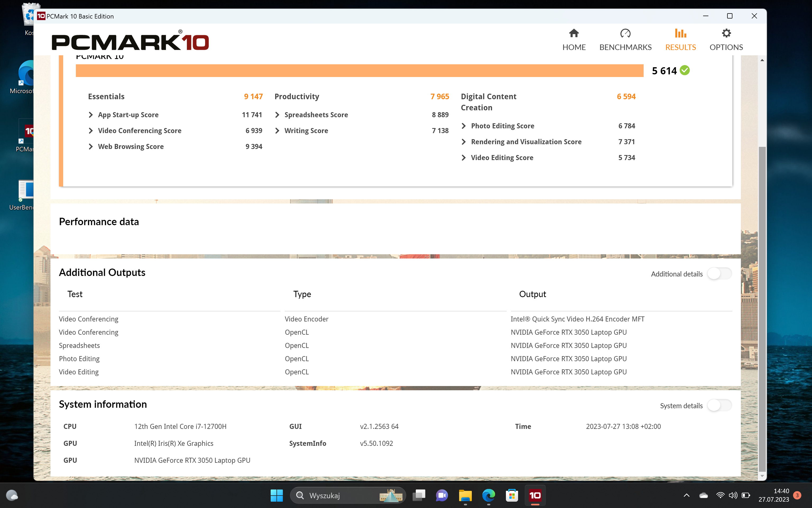The image size is (812, 508).
Task: Click the Digital Content Creation score 6 594
Action: (x=626, y=96)
